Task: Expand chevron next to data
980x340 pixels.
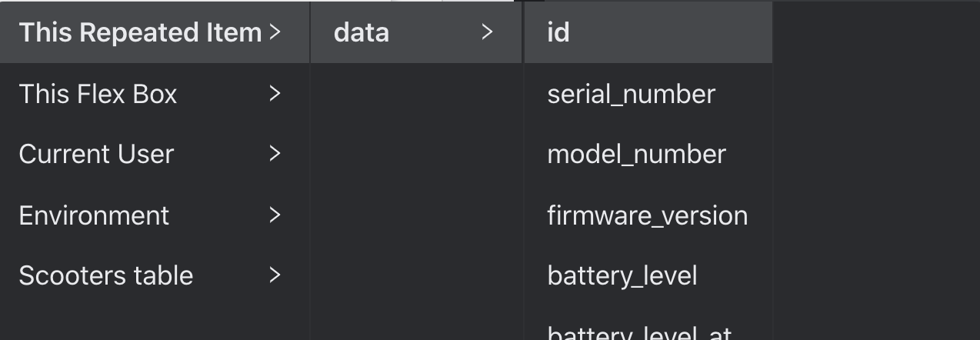Action: pyautogui.click(x=486, y=32)
